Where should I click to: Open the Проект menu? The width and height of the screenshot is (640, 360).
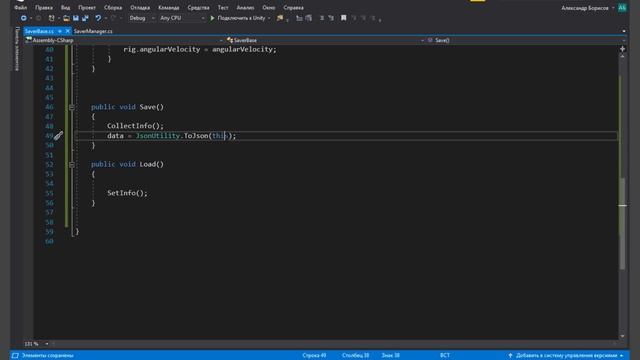87,8
